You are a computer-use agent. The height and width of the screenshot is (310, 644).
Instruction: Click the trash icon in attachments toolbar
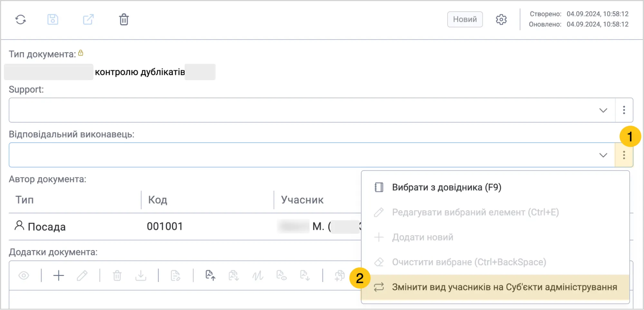tap(117, 276)
